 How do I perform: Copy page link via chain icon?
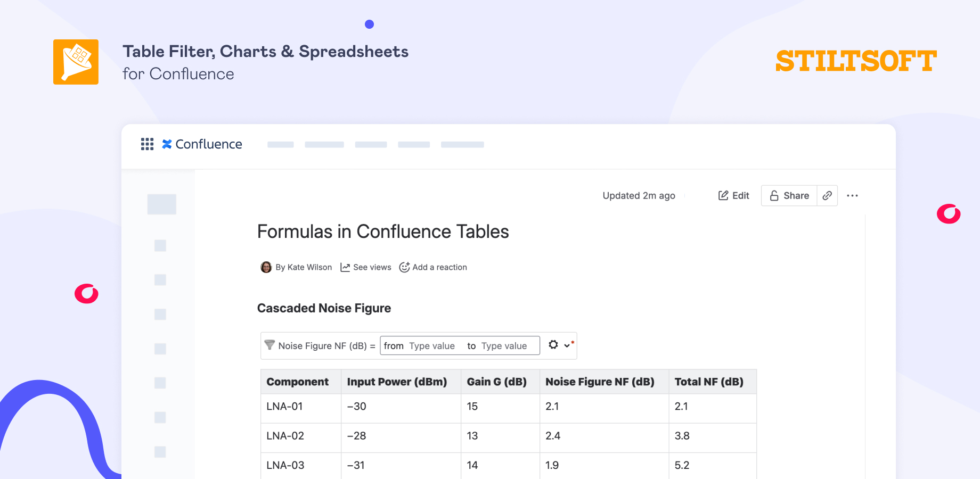pos(827,195)
